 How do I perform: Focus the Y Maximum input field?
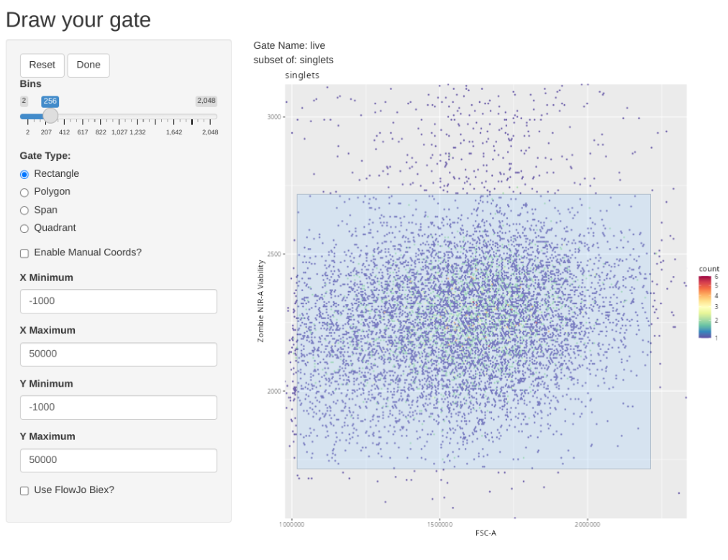point(119,460)
